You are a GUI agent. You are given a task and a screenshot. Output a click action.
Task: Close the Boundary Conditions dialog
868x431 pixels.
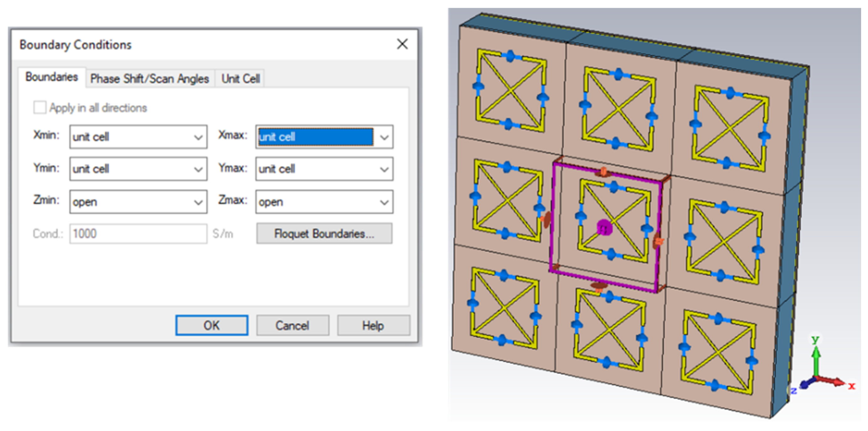pyautogui.click(x=402, y=44)
